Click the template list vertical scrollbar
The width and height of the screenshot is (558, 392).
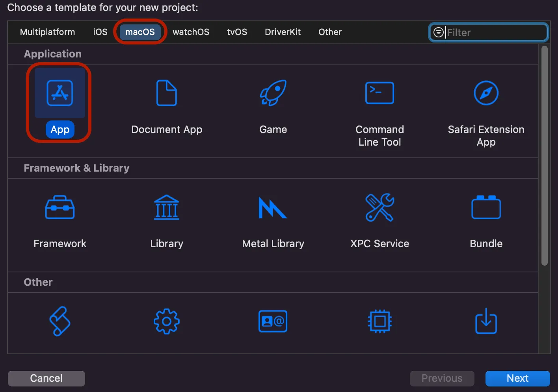[545, 156]
